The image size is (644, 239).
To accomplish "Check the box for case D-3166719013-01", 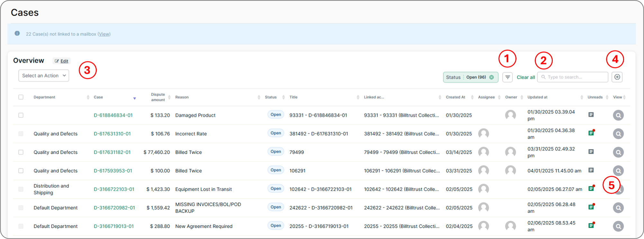I will click(21, 226).
